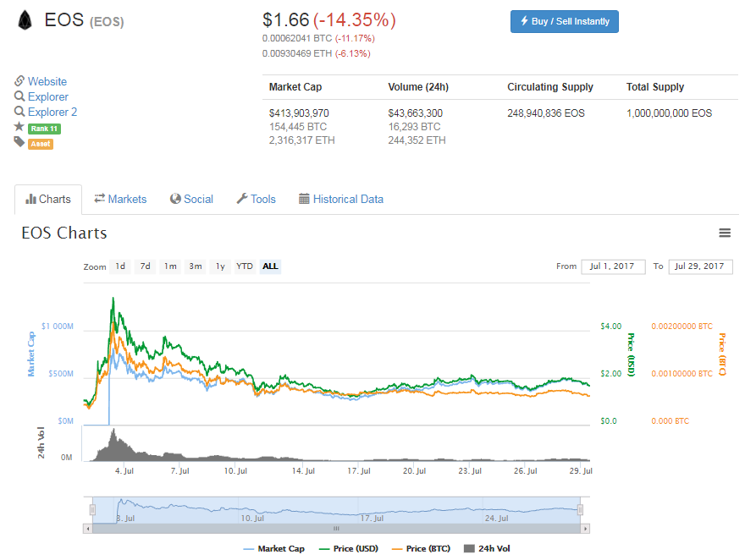Viewport: 745px width, 560px height.
Task: Click the navigator scrollbar right arrow
Action: tap(585, 529)
